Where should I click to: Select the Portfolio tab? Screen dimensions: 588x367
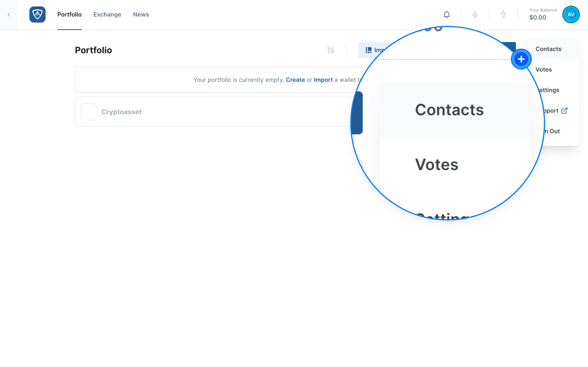(70, 14)
